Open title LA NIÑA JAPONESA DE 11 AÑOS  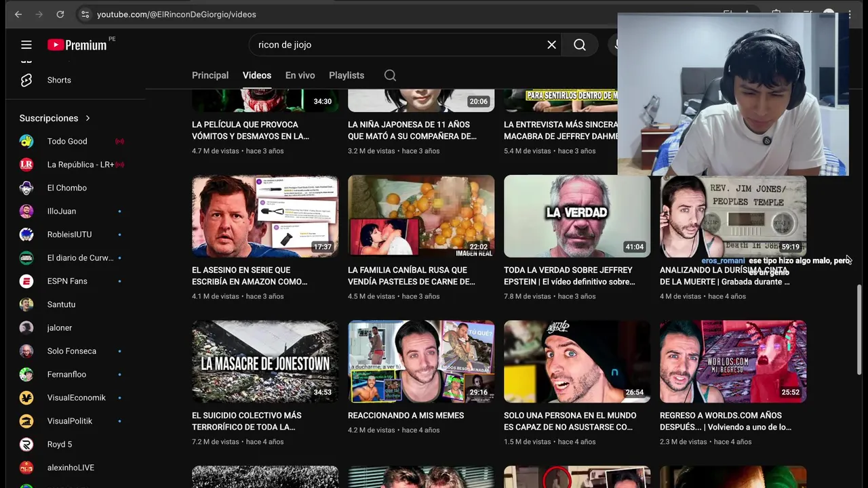click(412, 130)
